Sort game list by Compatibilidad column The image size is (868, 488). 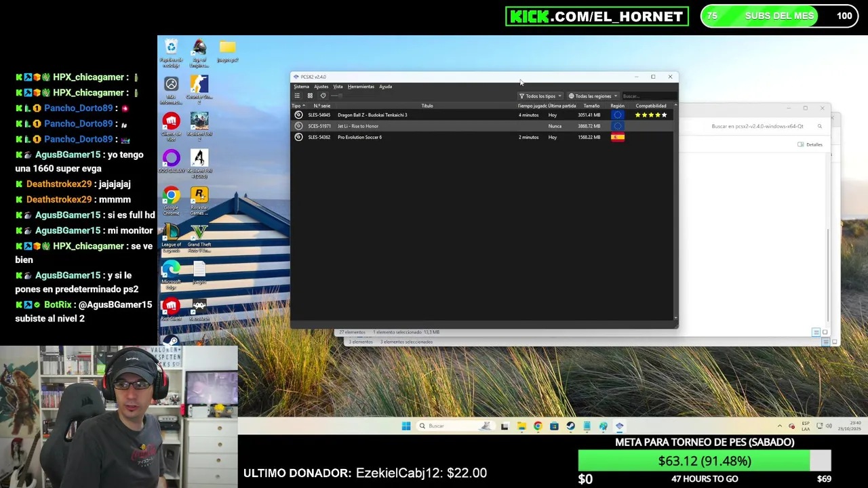coord(651,106)
